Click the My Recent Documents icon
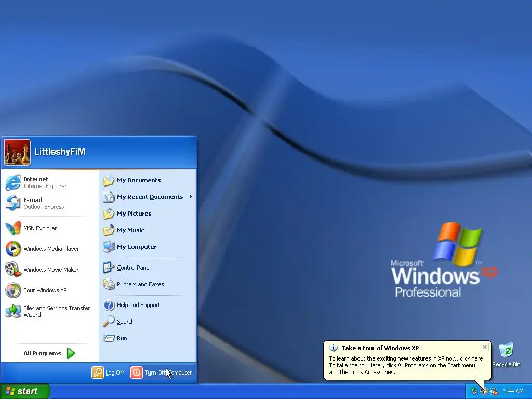Viewport: 532px width, 399px height. (109, 197)
